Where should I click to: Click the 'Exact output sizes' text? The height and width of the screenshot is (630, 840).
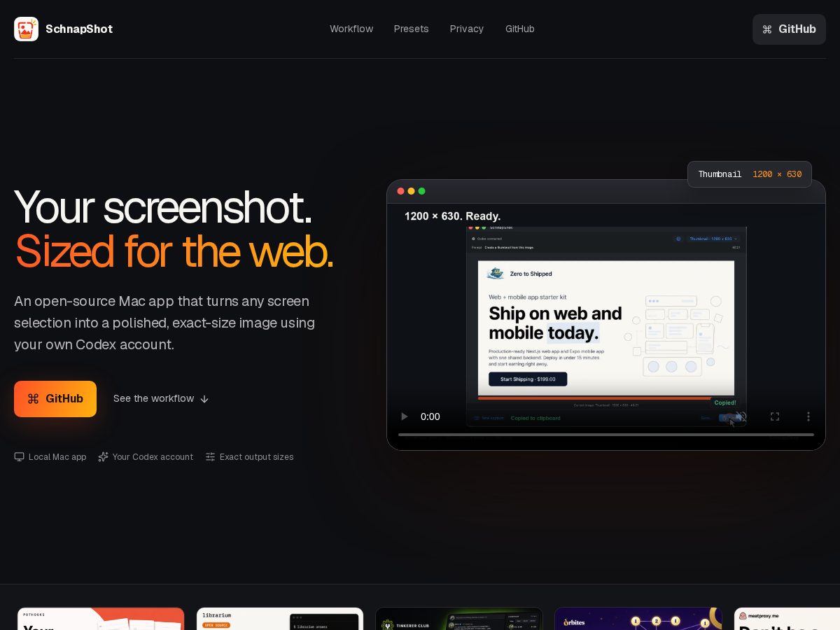click(x=257, y=457)
